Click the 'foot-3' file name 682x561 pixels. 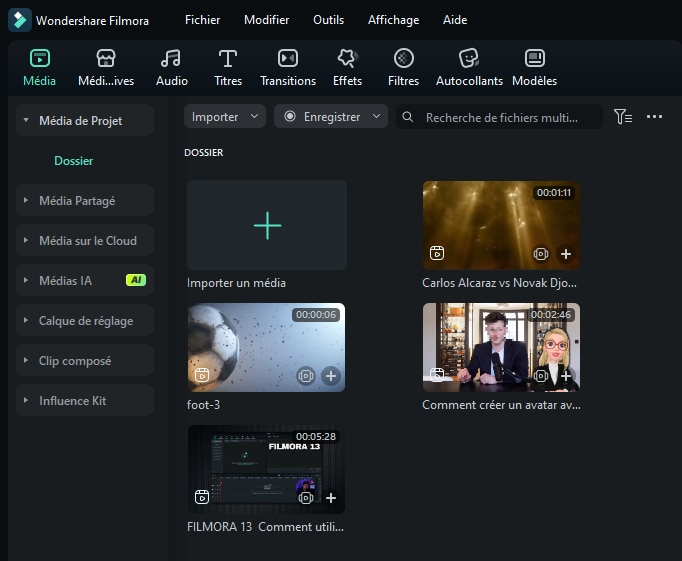click(203, 405)
